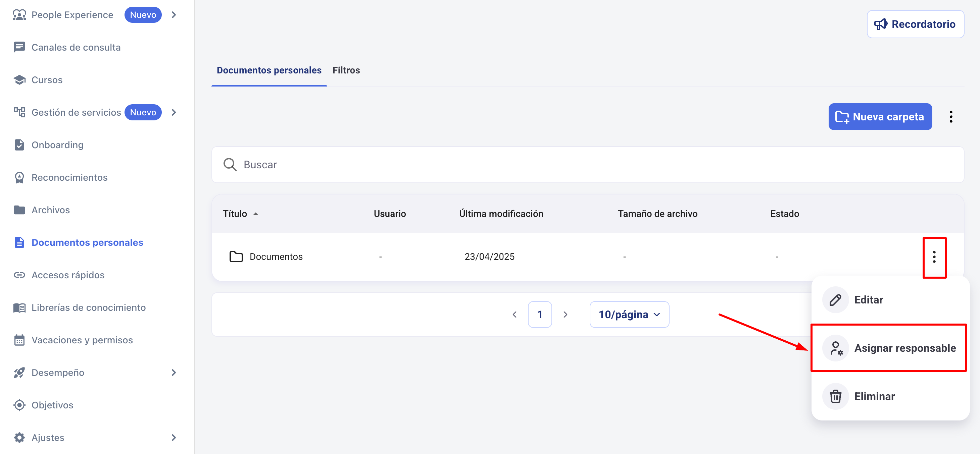The image size is (980, 454).
Task: Open Objetivos in sidebar
Action: point(52,405)
